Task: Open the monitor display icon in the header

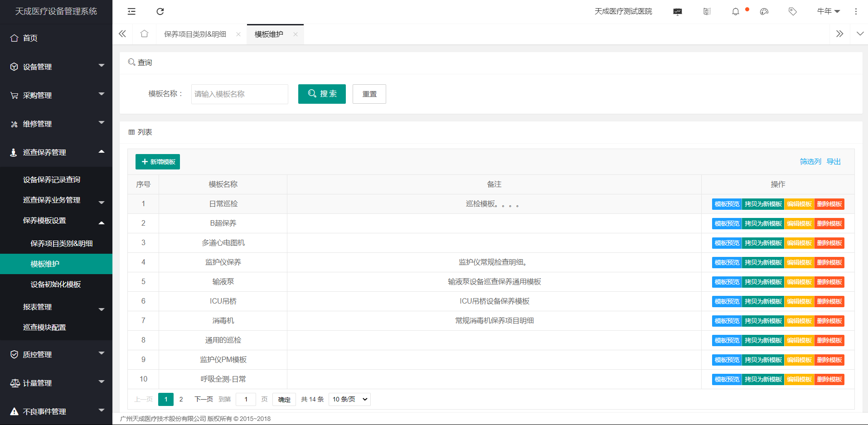Action: point(678,11)
